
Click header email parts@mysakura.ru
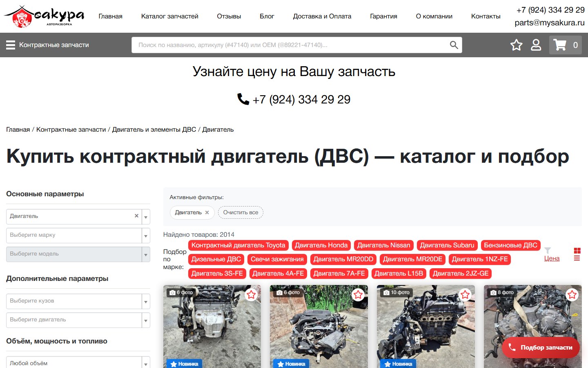[x=550, y=23]
